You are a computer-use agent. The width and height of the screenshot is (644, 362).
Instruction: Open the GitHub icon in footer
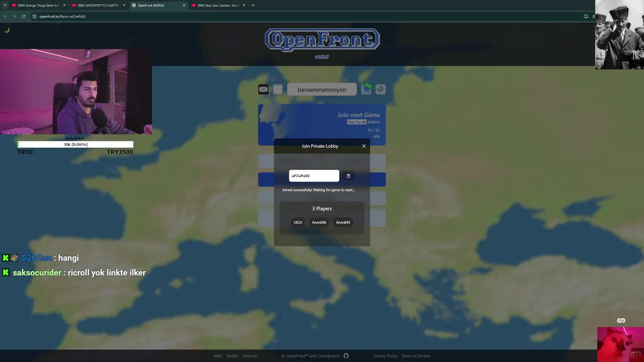tap(346, 356)
